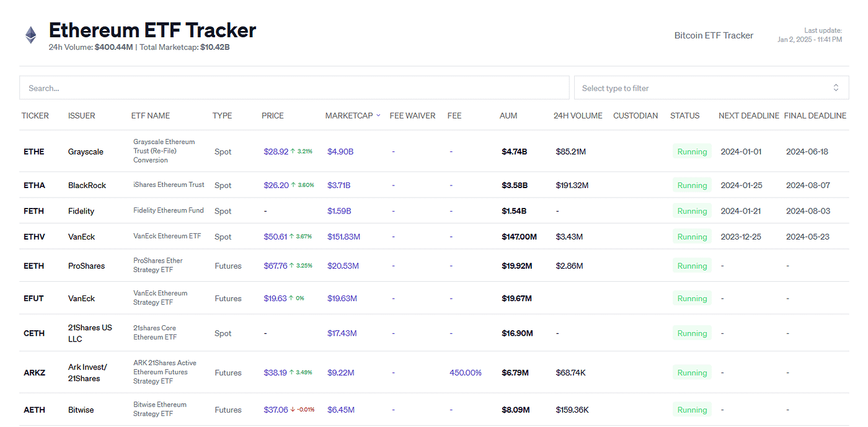
Task: Click the Fidelity Ethereum Fund name
Action: [169, 210]
